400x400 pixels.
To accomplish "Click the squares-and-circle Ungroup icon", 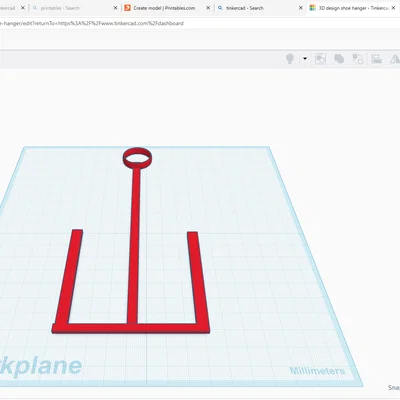I will point(358,59).
